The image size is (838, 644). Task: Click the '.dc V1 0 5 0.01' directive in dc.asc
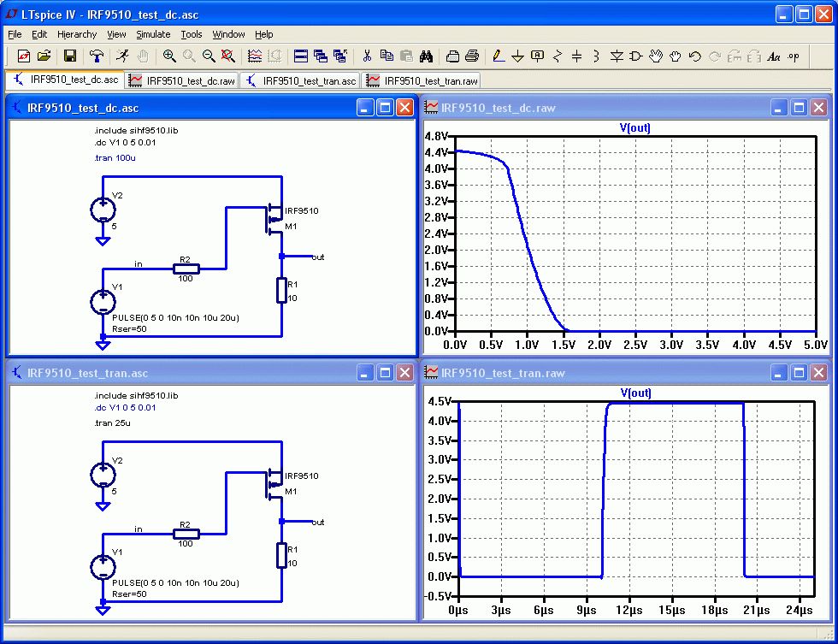point(125,143)
